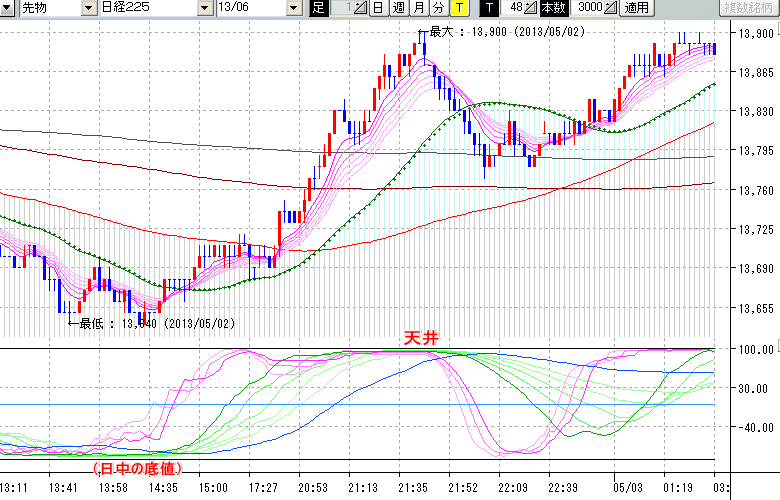
Task: Click the 複数銘柄 multiple symbols button
Action: pos(745,8)
